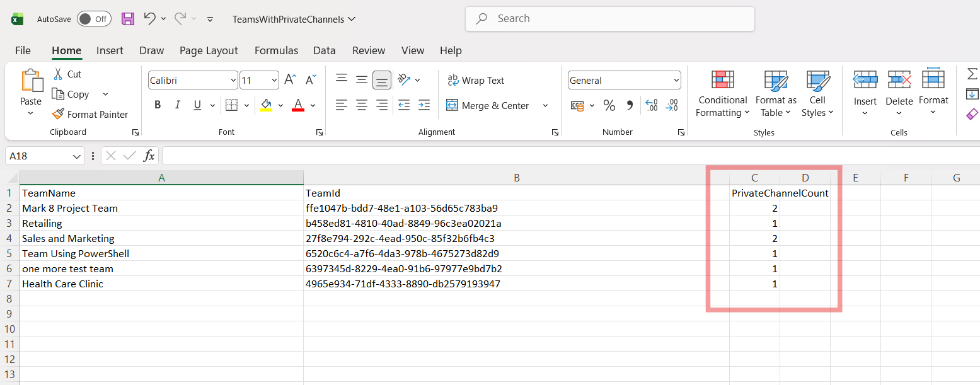980x385 pixels.
Task: Expand the General number format dropdown
Action: pos(676,81)
